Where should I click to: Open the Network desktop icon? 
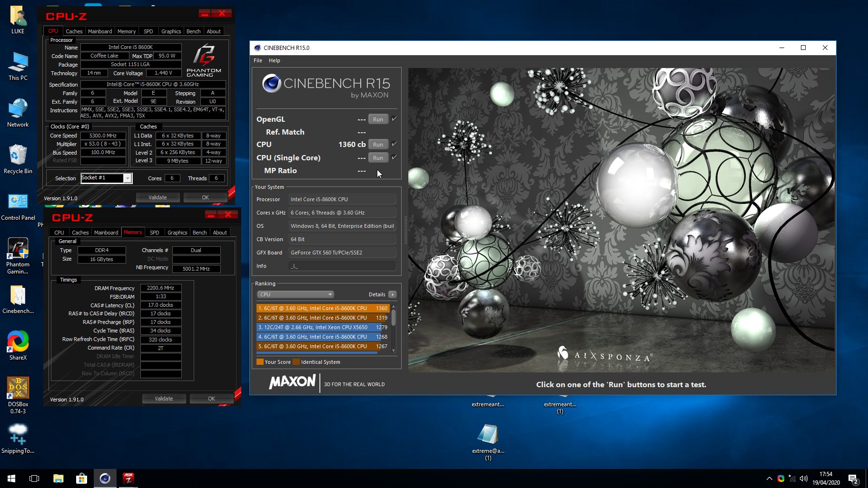(x=18, y=113)
